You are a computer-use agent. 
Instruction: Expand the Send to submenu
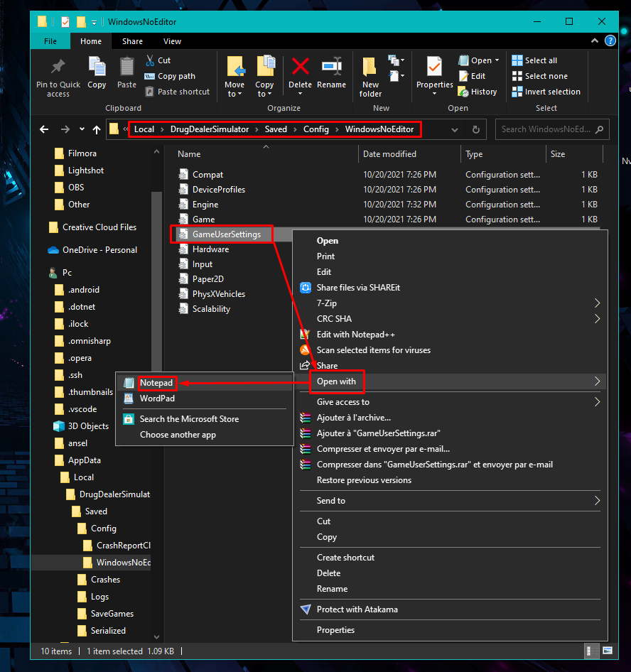click(x=597, y=501)
